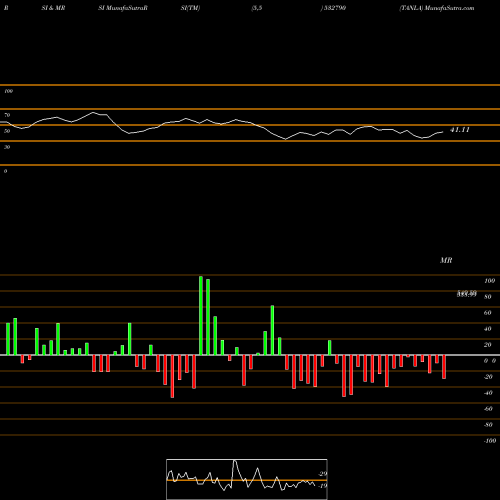Click the (5,5 parameter text in header
Screen dimensions: 500x500
(257, 8)
